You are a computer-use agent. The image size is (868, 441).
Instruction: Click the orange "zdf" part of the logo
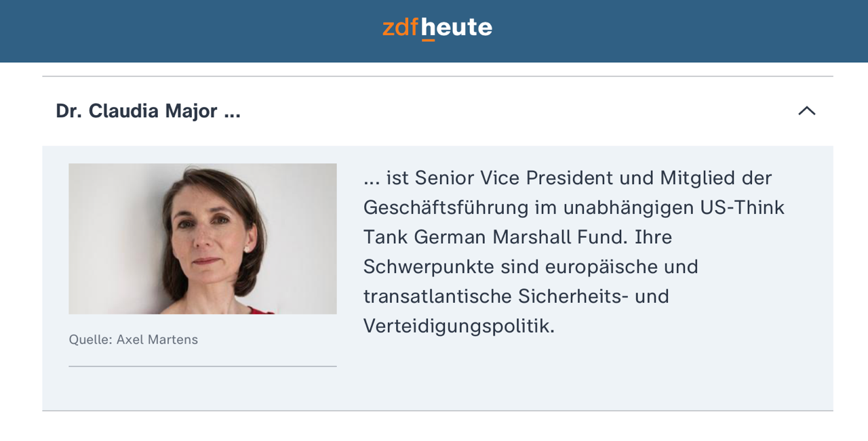(x=400, y=28)
